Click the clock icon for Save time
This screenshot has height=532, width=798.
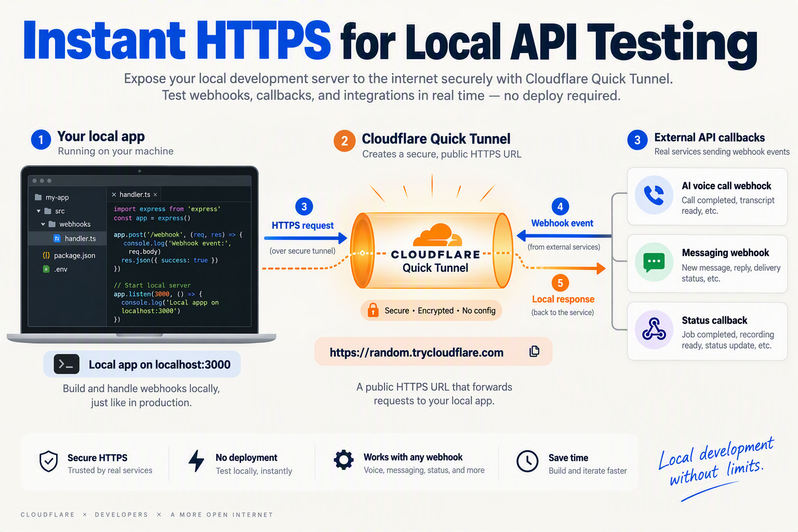(x=527, y=461)
